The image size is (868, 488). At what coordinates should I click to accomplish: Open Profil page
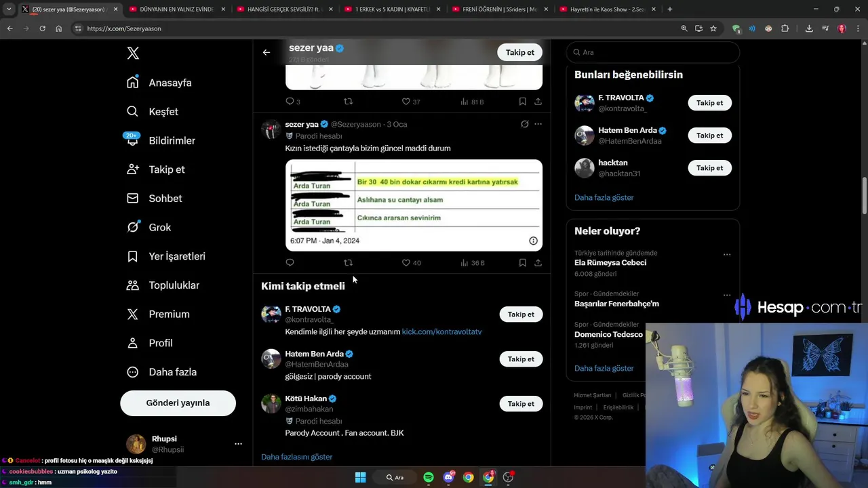pos(150,343)
